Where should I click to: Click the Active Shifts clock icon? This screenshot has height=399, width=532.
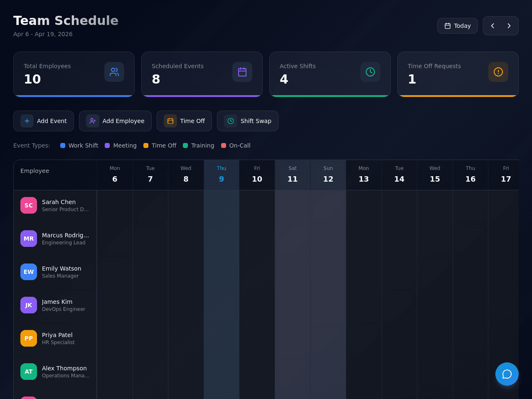(370, 72)
